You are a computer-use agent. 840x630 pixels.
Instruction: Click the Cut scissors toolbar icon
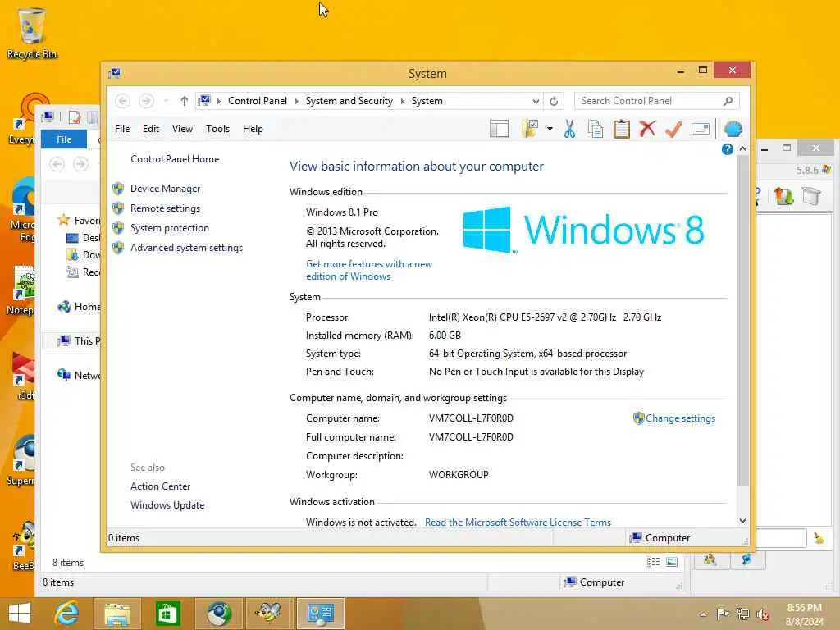[569, 129]
